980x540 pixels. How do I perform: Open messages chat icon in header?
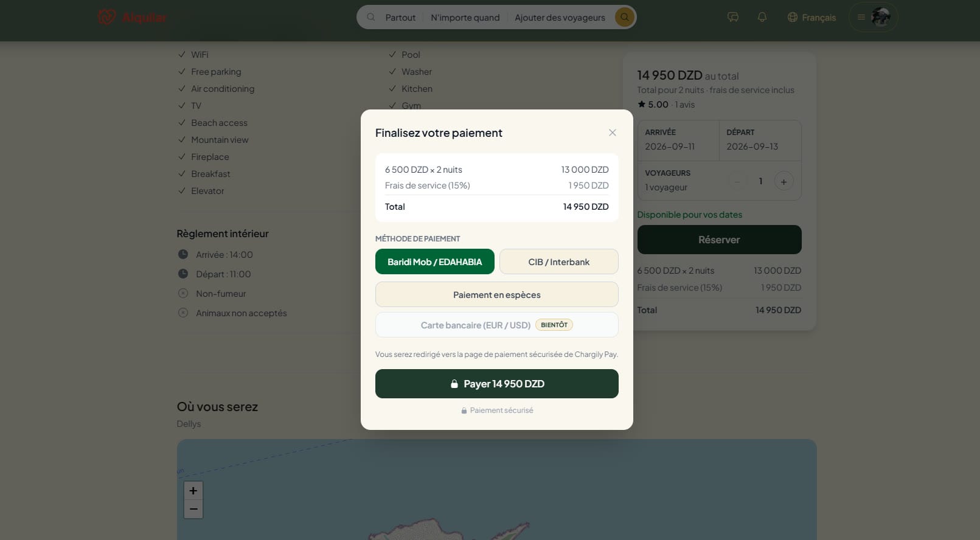(x=733, y=17)
